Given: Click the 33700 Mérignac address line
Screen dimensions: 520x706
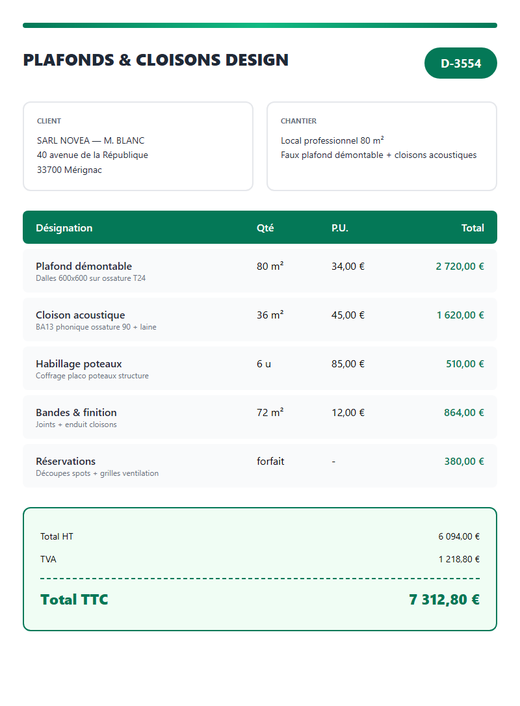Looking at the screenshot, I should (69, 170).
